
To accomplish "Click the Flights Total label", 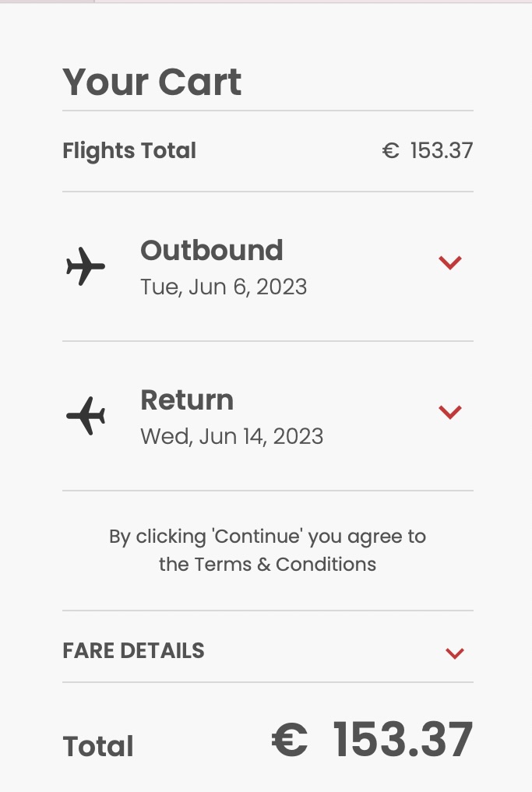I will [x=129, y=150].
